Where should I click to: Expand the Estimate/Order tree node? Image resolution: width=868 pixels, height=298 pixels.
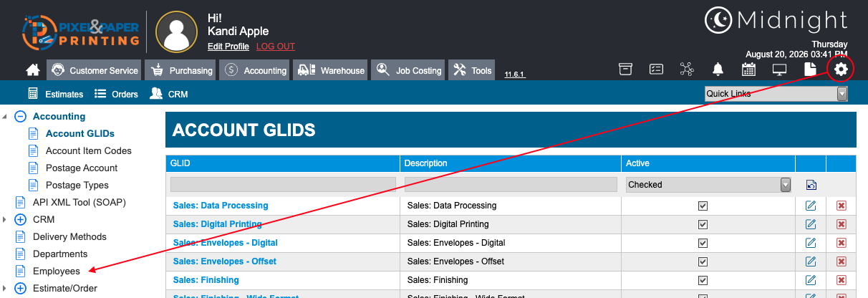20,288
